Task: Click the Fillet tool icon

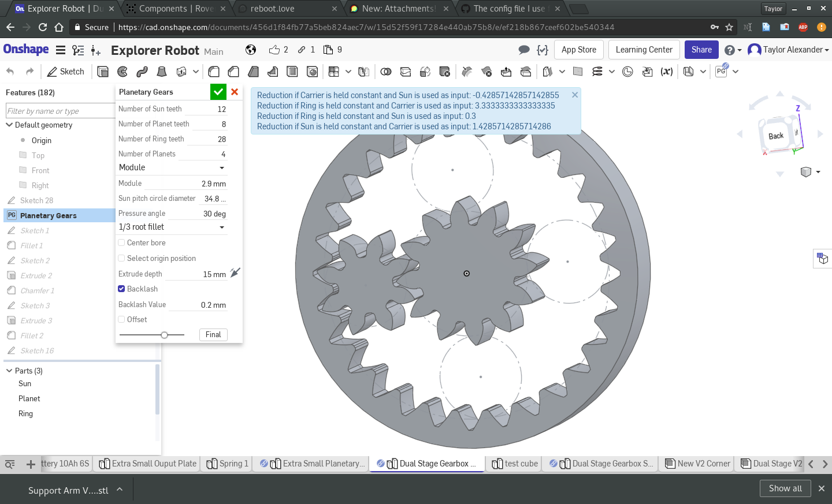Action: point(214,72)
